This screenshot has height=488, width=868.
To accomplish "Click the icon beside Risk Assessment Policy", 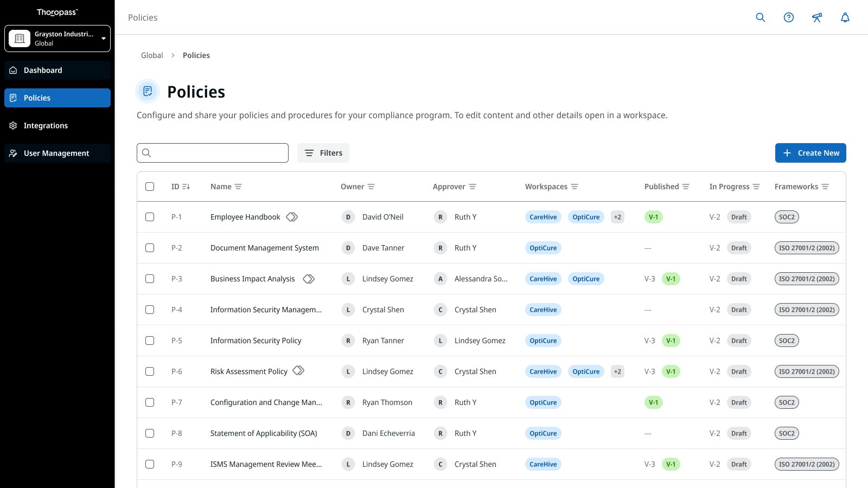I will click(x=298, y=371).
